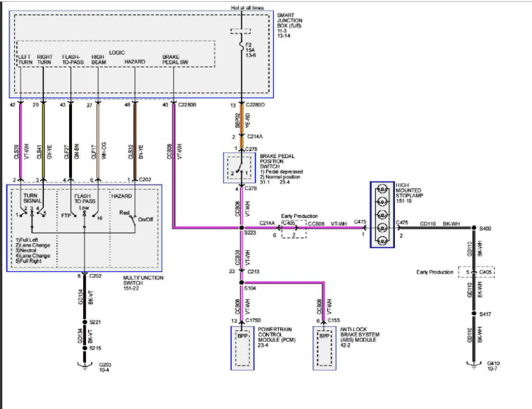Click the PCM BPP module box
The width and height of the screenshot is (532, 409).
(x=242, y=349)
